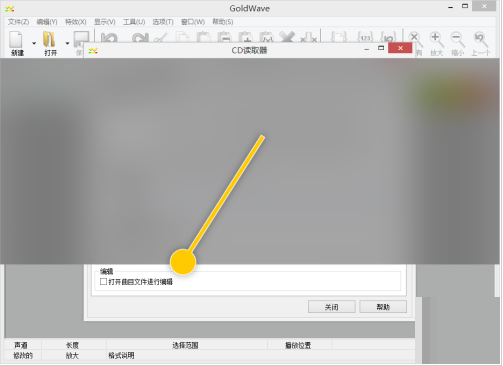Enable 打开曲目文件进行编辑 checkbox
503x366 pixels.
point(103,282)
